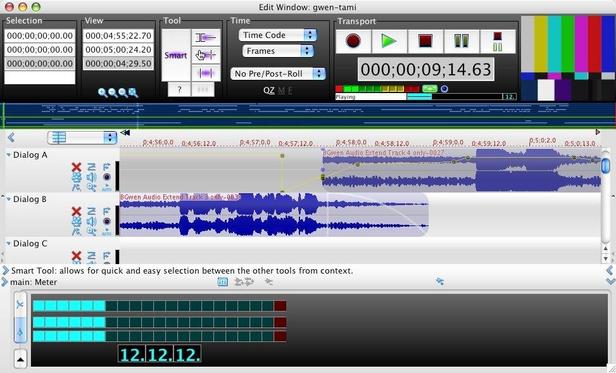Click the red Record transport button
Image resolution: width=616 pixels, height=373 pixels.
point(353,41)
